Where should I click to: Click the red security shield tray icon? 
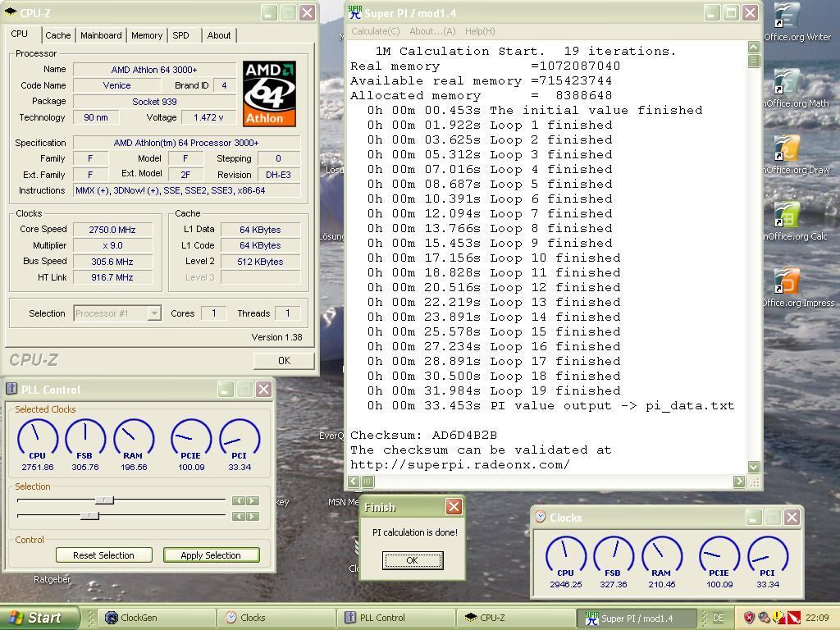(x=750, y=618)
